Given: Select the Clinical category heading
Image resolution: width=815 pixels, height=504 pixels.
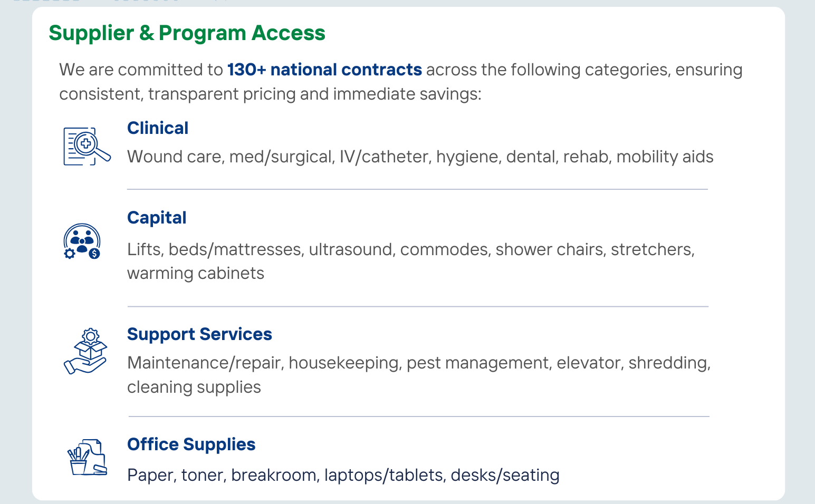Looking at the screenshot, I should click(158, 128).
